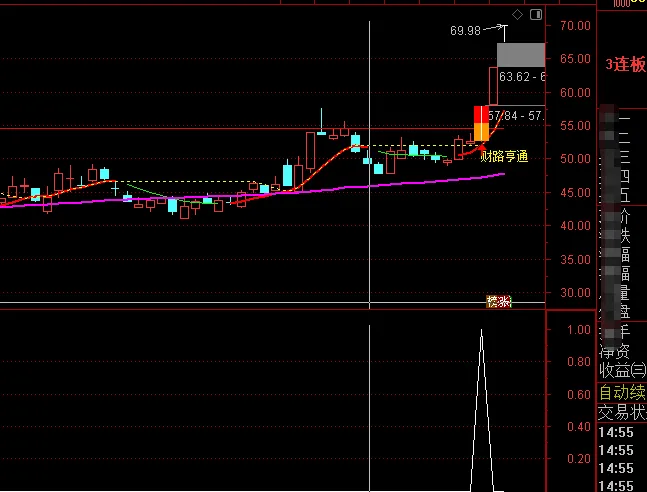Click the 30.00 price axis label
This screenshot has height=492, width=647.
[575, 293]
